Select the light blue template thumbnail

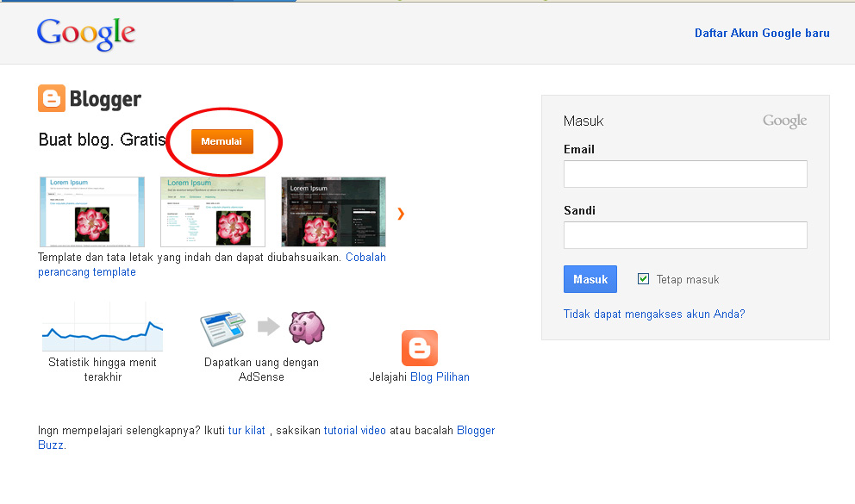click(92, 212)
